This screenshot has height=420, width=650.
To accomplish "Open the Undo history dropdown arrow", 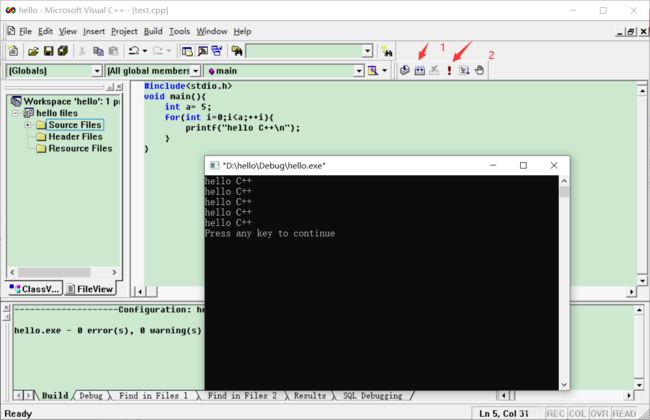I will [x=145, y=51].
